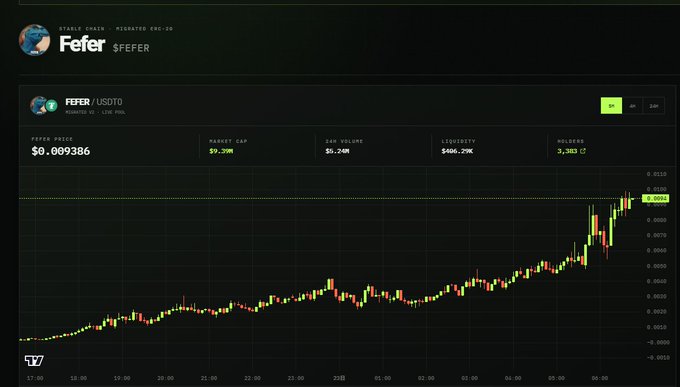Open the holders external link icon

[x=583, y=151]
